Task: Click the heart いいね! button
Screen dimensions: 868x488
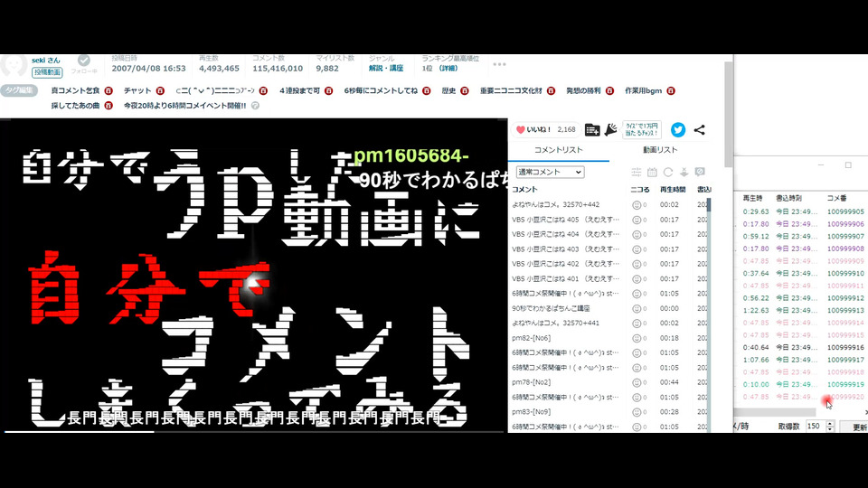Action: [545, 129]
